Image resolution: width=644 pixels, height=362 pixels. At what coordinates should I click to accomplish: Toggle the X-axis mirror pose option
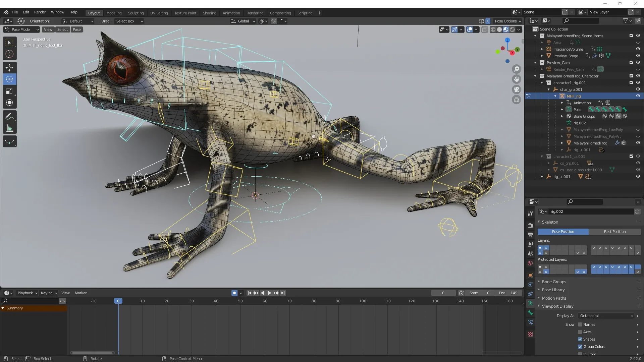[x=488, y=21]
